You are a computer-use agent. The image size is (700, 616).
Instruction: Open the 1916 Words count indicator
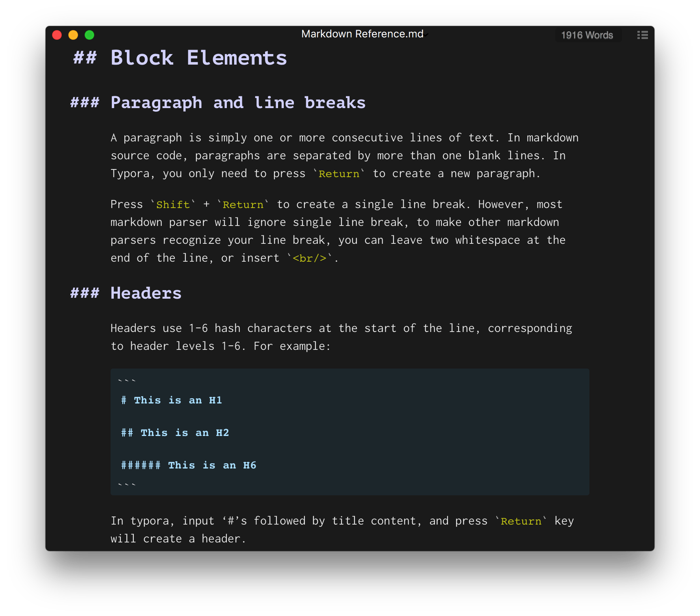coord(587,35)
